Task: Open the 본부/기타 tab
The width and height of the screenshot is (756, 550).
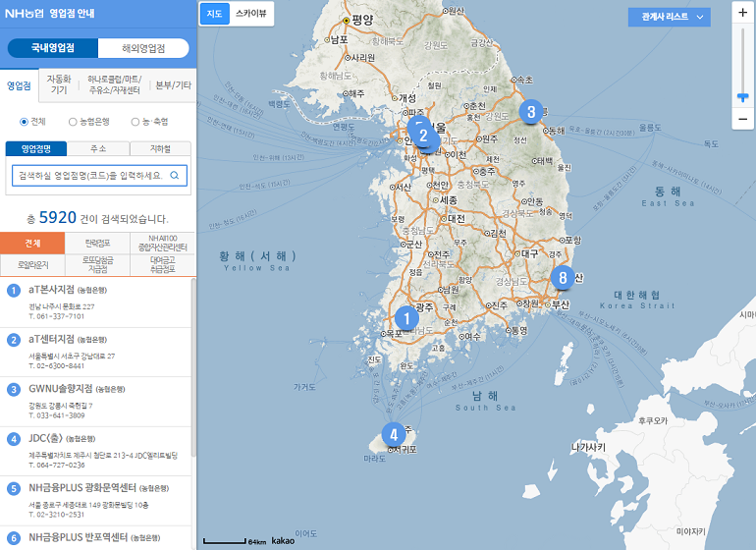Action: [x=173, y=84]
